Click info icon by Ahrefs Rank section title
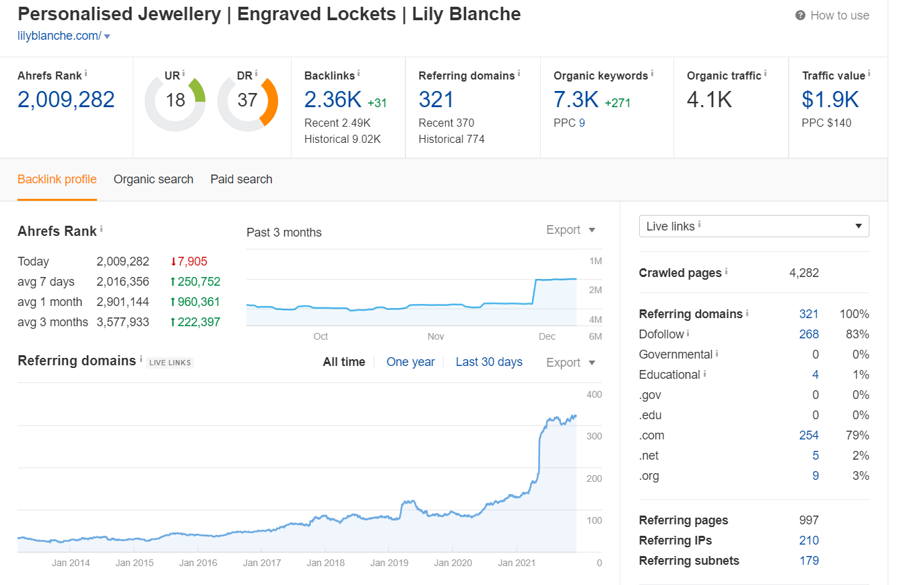The image size is (924, 585). [x=102, y=228]
